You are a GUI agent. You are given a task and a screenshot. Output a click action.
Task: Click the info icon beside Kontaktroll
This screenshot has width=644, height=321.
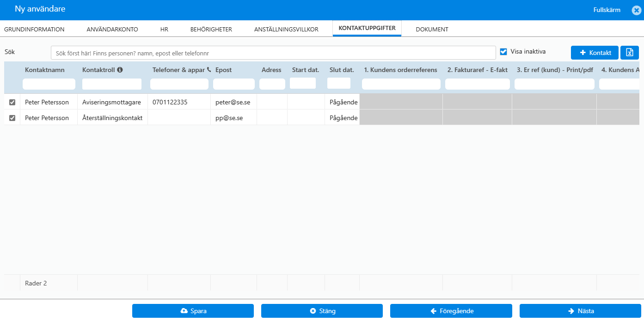pyautogui.click(x=120, y=70)
